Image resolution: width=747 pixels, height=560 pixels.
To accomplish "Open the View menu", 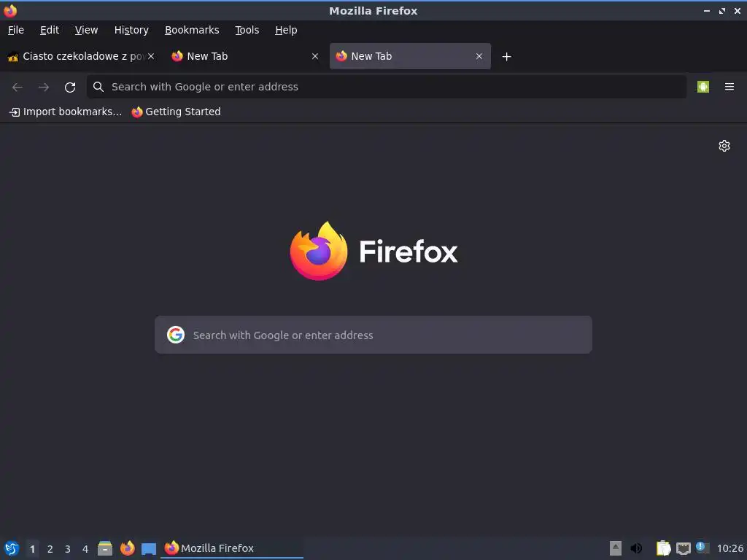I will click(86, 30).
